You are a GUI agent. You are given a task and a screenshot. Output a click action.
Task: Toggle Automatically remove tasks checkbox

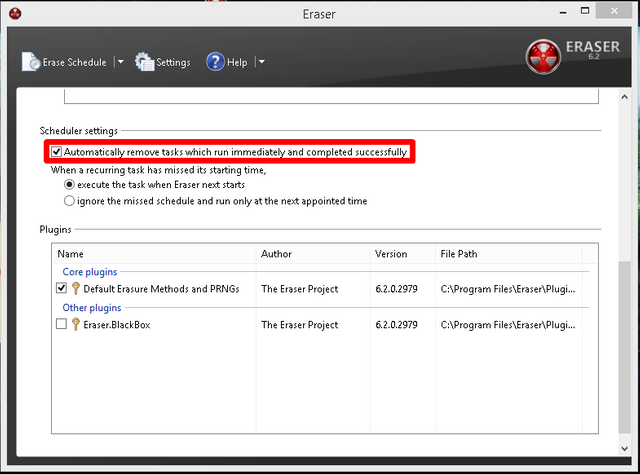(57, 152)
